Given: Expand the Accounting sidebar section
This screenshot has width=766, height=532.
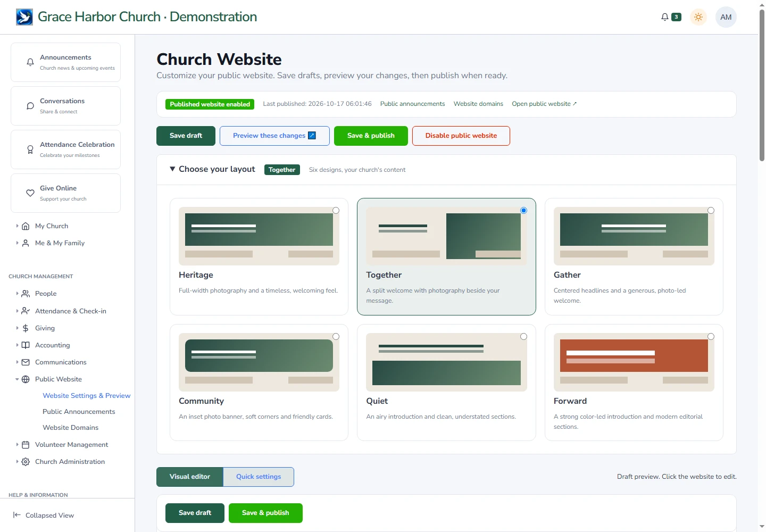Looking at the screenshot, I should pyautogui.click(x=17, y=345).
